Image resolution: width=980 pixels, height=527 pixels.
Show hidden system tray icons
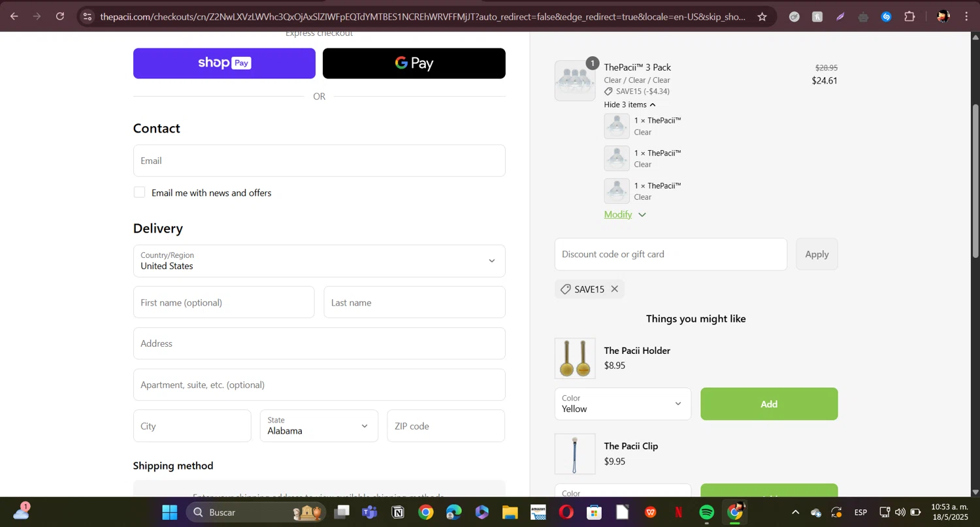795,513
